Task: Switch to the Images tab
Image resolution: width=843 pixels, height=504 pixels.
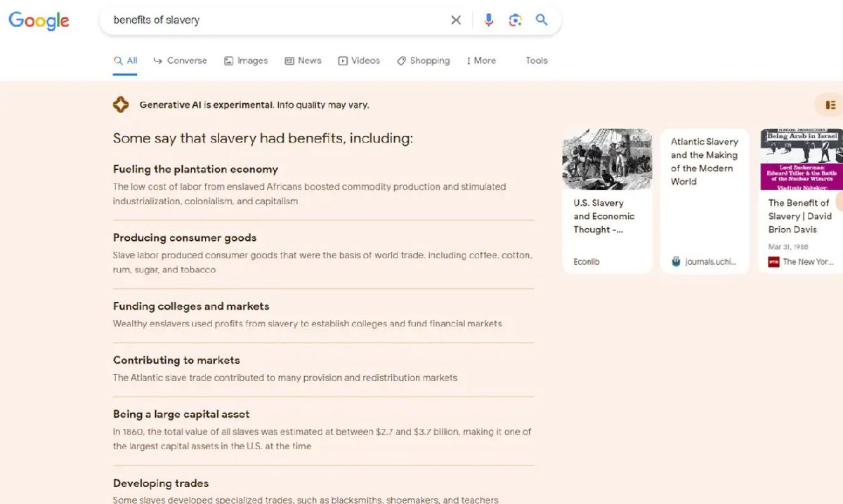Action: [x=245, y=61]
